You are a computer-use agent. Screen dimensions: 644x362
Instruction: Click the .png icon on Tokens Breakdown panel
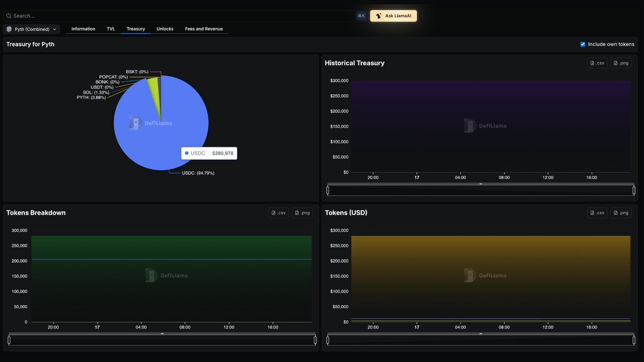click(302, 212)
